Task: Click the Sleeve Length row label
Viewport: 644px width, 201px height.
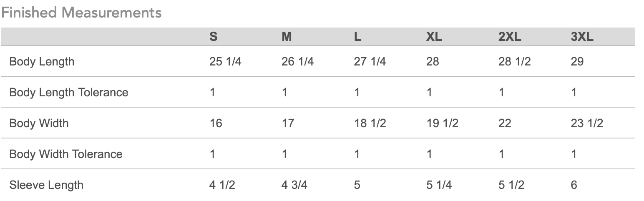Action: point(46,185)
